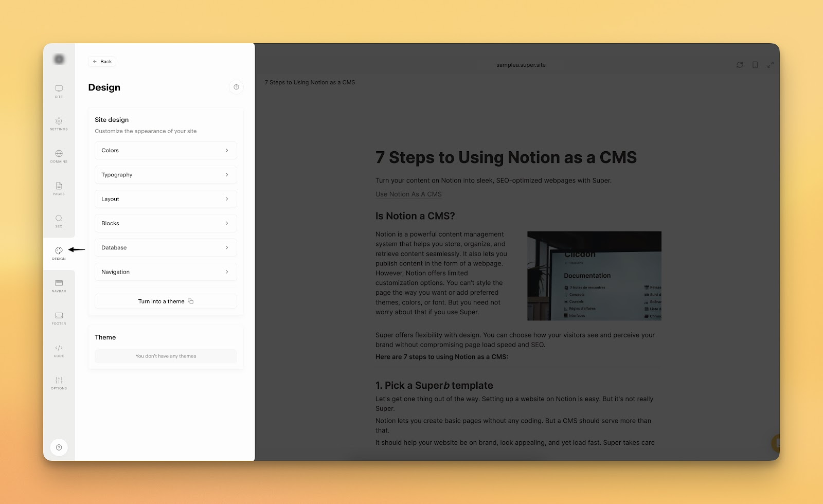This screenshot has height=504, width=823.
Task: Open the Footer section
Action: [59, 318]
